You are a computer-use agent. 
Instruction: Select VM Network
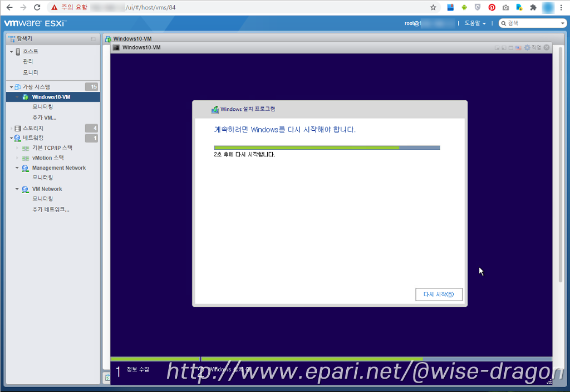[x=47, y=189]
